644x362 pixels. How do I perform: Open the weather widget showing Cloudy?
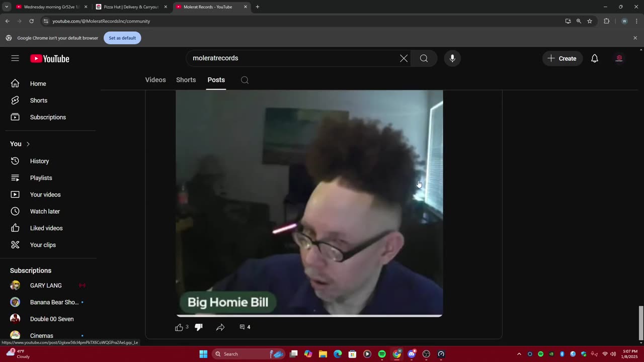(17, 354)
